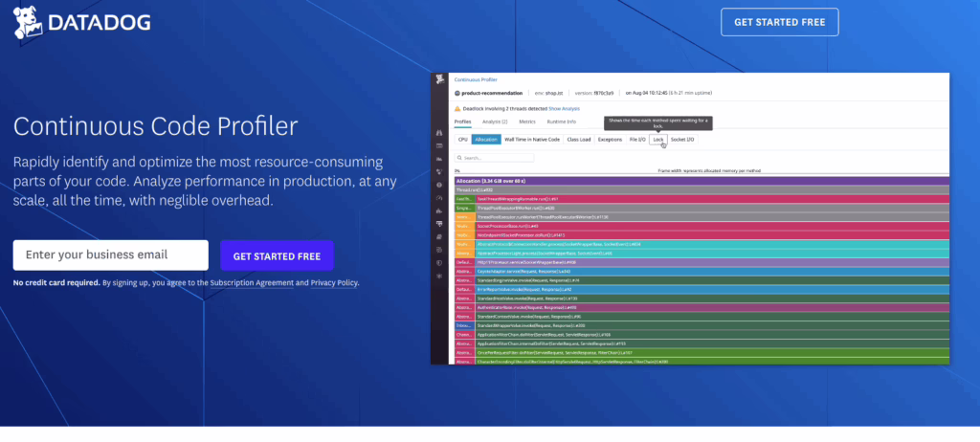
Task: Click the ApplicationFilterChain.doFilter flame graph frame
Action: point(712,335)
